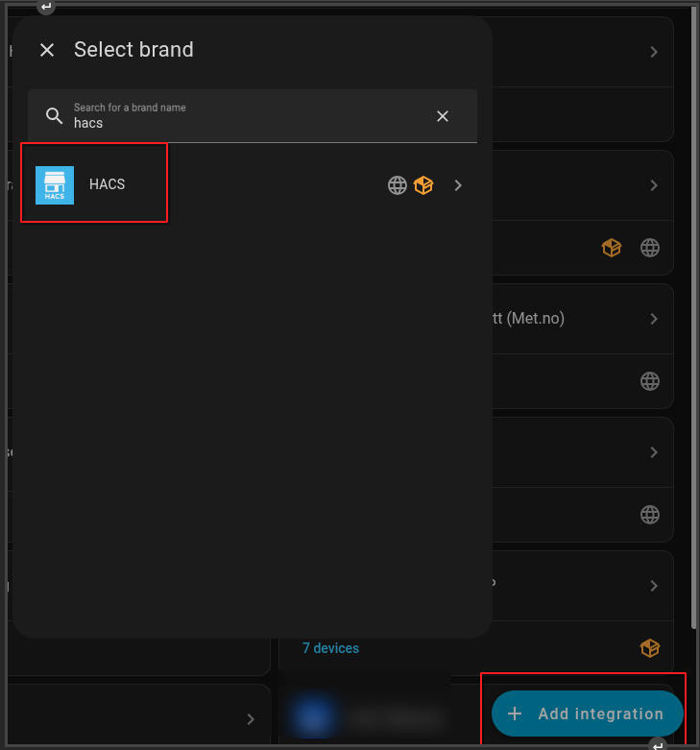Click the right-side vertical scrollbar
This screenshot has width=700, height=750.
(x=695, y=288)
